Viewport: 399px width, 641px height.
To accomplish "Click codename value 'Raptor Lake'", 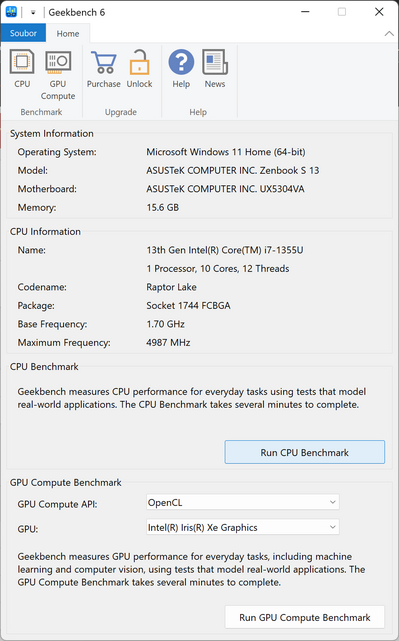I will (171, 287).
